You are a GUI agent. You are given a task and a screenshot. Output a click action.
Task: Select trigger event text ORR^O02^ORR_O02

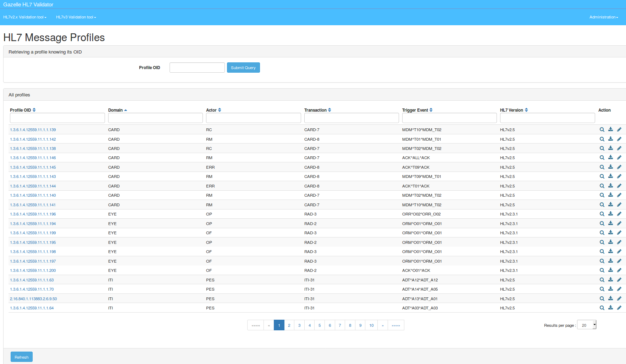coord(421,214)
